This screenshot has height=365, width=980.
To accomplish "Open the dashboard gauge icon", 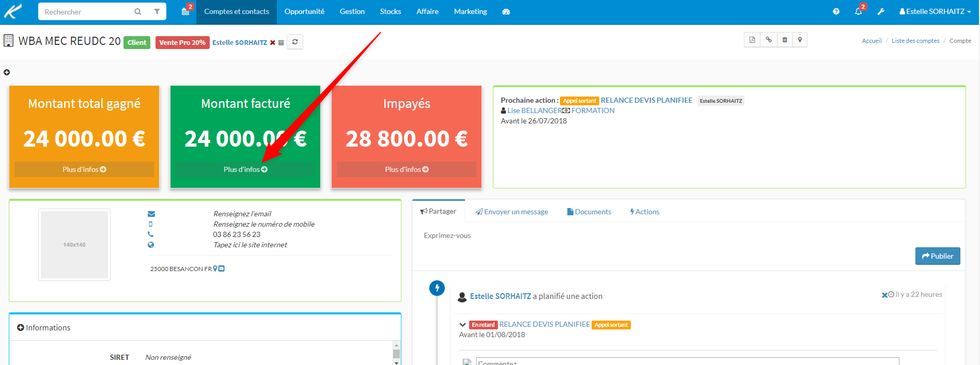I will pyautogui.click(x=506, y=11).
